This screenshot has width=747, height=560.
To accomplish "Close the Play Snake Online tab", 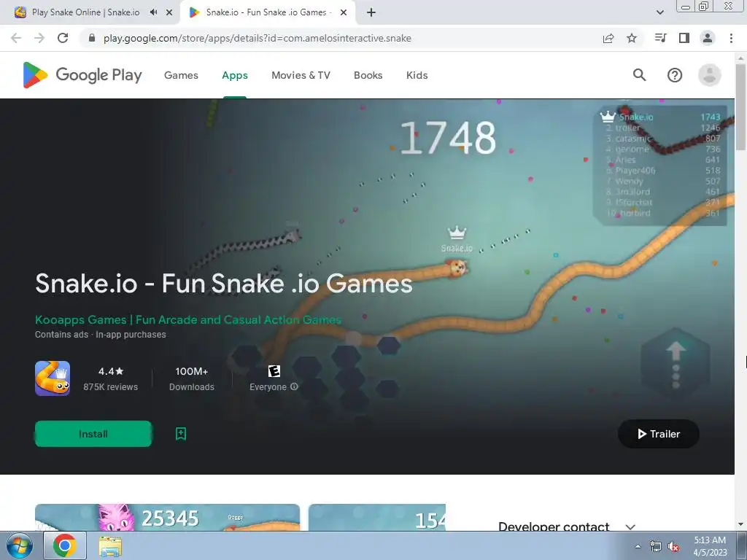I will (x=169, y=12).
